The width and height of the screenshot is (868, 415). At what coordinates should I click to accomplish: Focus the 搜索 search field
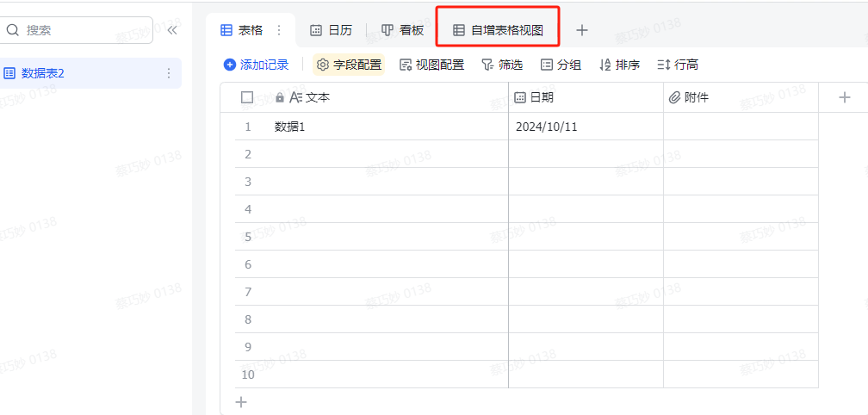[x=76, y=30]
